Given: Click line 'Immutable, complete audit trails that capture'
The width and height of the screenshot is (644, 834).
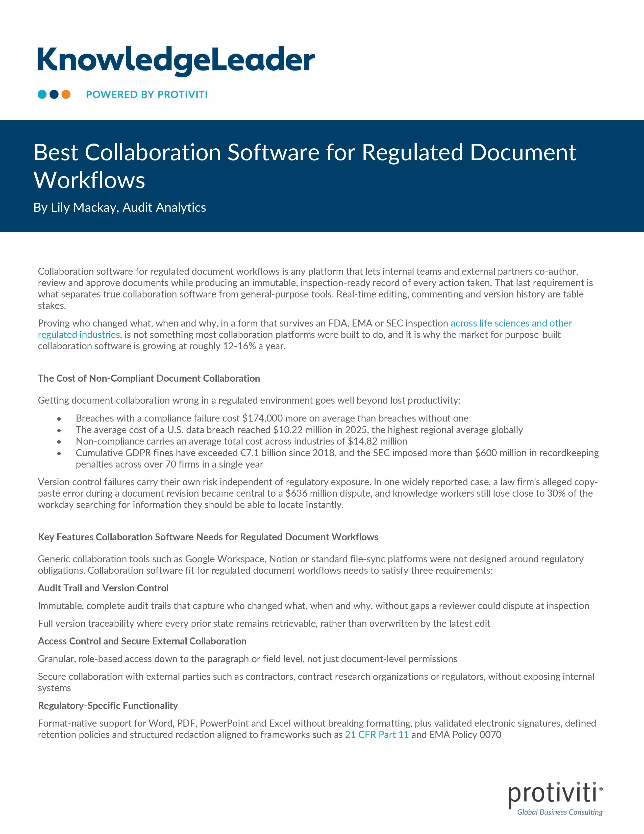Looking at the screenshot, I should [313, 606].
